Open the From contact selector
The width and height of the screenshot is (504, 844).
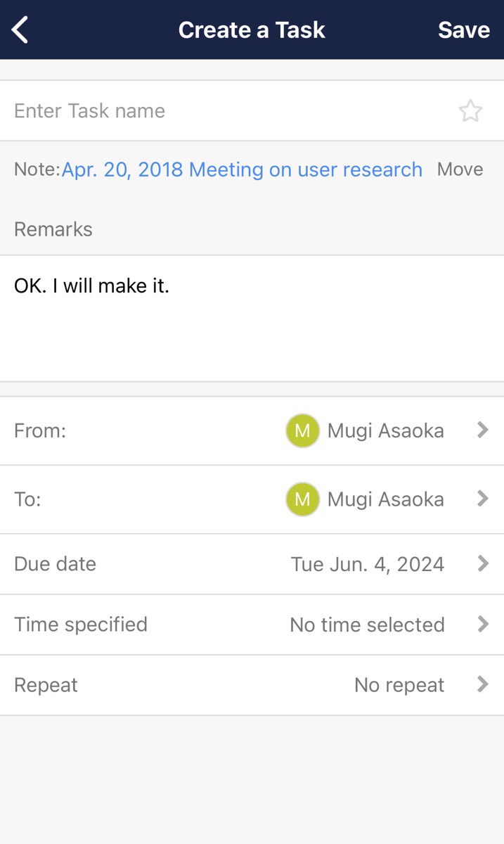(x=484, y=430)
